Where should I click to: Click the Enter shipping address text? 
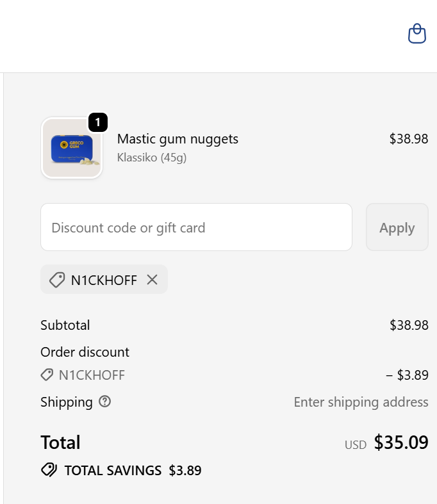[361, 402]
